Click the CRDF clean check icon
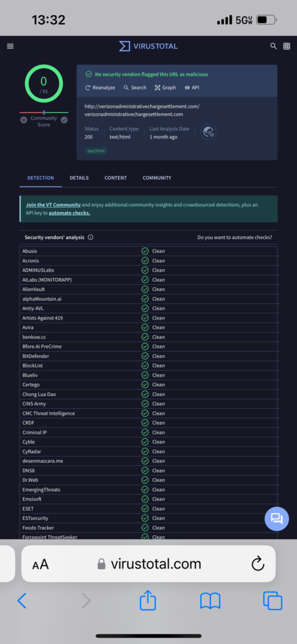Screen dimensions: 297x644 (145, 423)
